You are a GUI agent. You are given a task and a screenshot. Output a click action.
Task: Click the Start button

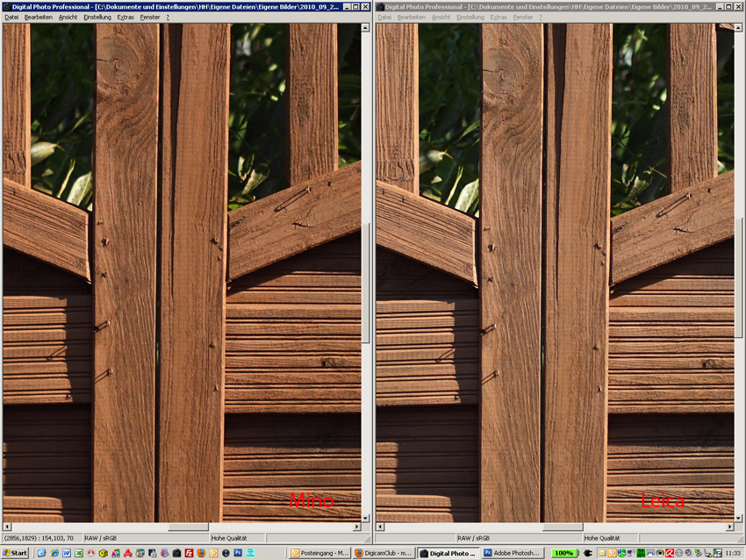pos(15,553)
